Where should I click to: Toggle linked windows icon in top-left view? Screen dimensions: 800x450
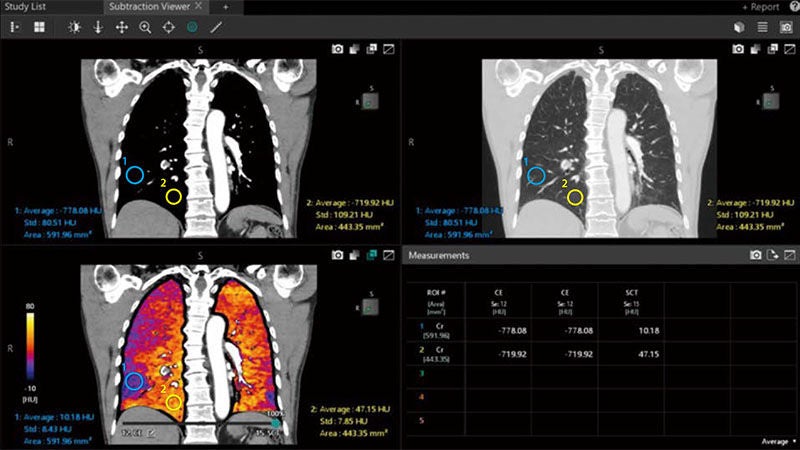[371, 49]
